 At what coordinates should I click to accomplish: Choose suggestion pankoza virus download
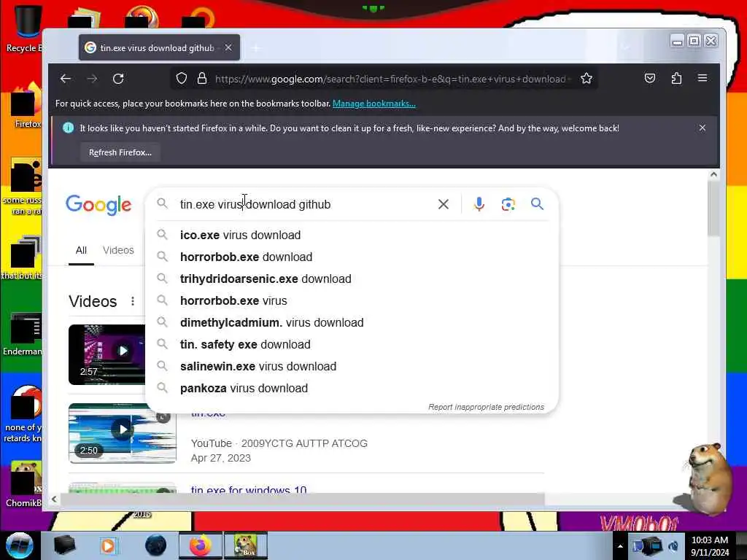(351, 389)
